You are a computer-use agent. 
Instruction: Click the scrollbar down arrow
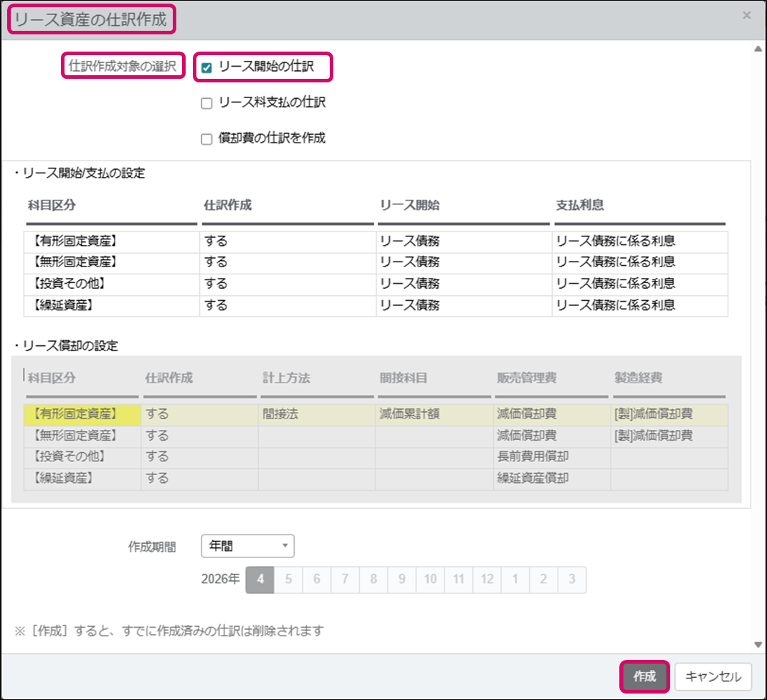point(758,644)
